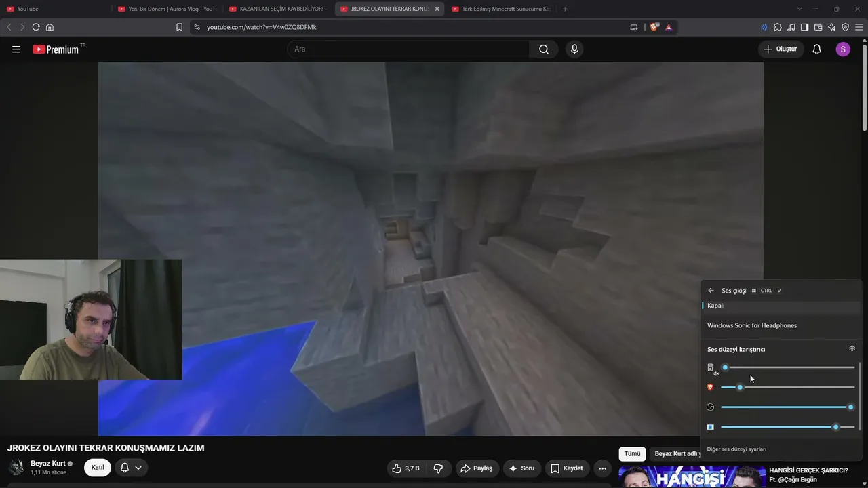
Task: Open Beyaz Kurt channel name
Action: (48, 464)
